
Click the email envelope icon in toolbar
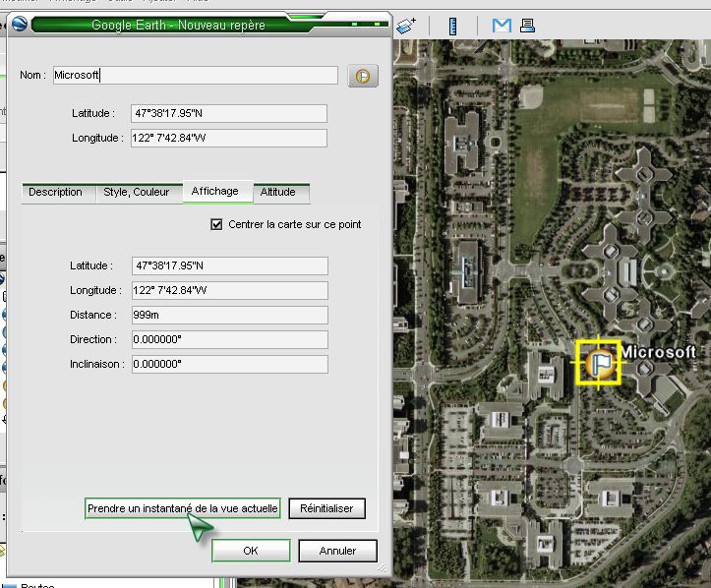tap(502, 26)
